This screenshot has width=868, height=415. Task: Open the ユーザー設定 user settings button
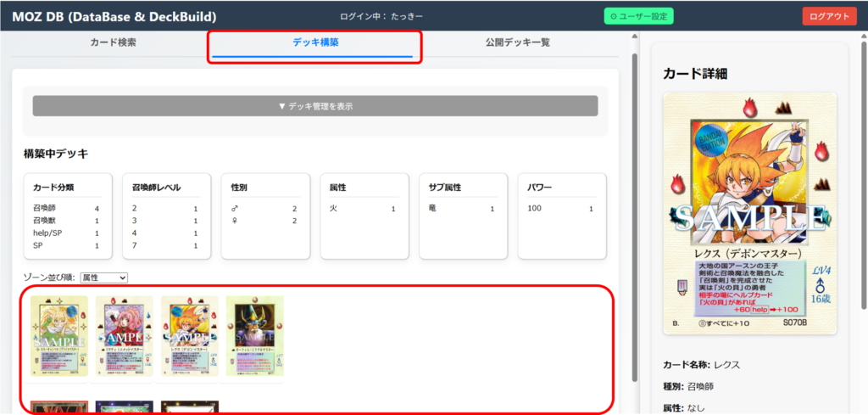click(637, 16)
